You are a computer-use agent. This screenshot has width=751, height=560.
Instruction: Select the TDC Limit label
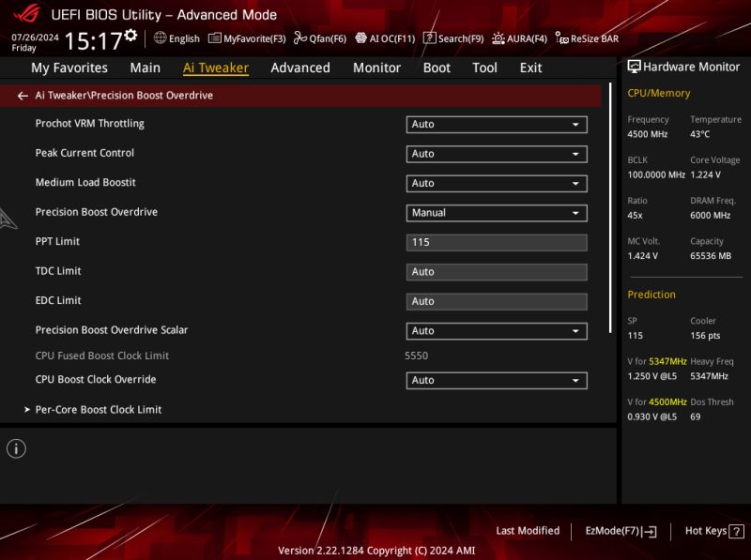point(58,271)
